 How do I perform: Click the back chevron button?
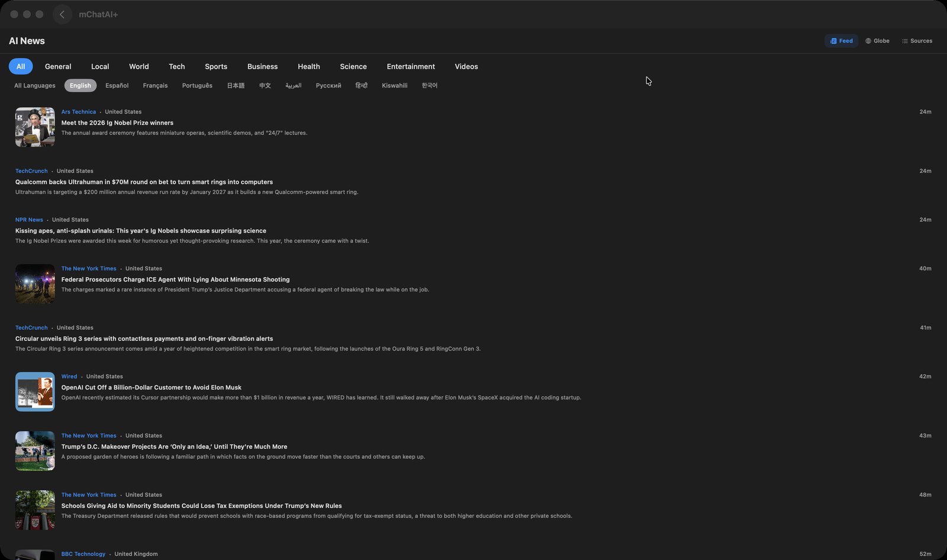tap(62, 14)
